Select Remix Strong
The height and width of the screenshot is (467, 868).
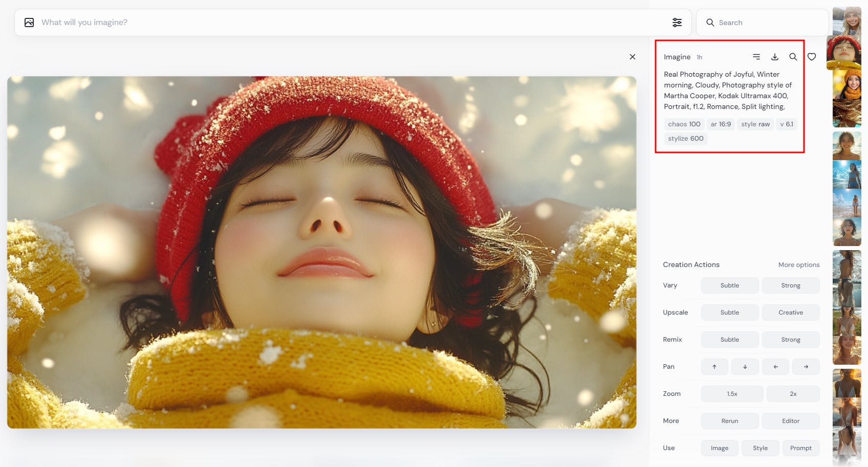[791, 340]
